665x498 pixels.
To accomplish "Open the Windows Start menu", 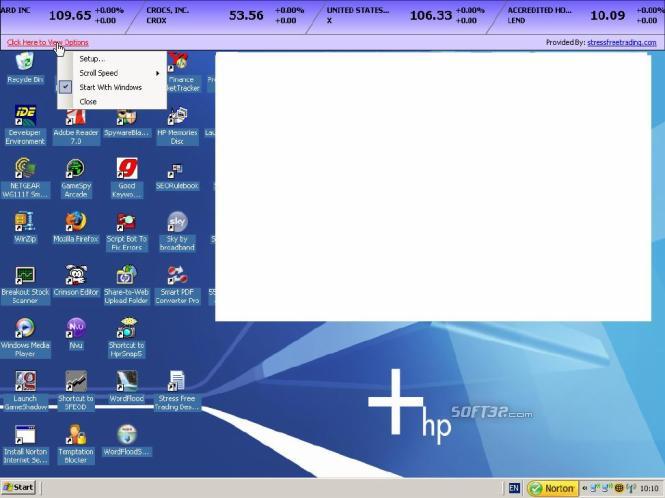I will coord(18,488).
